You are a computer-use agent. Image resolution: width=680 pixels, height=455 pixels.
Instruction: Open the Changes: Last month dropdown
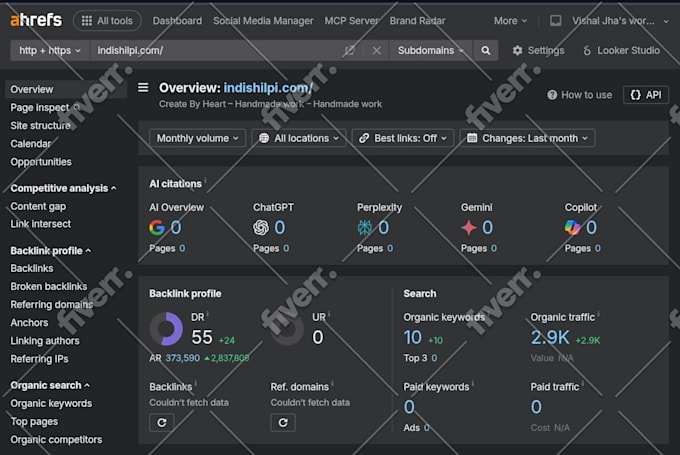point(527,138)
